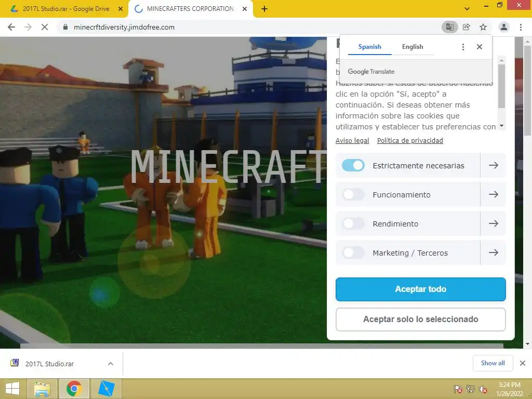The image size is (532, 399).
Task: Click the page horizontal scrollbar
Action: click(x=261, y=345)
